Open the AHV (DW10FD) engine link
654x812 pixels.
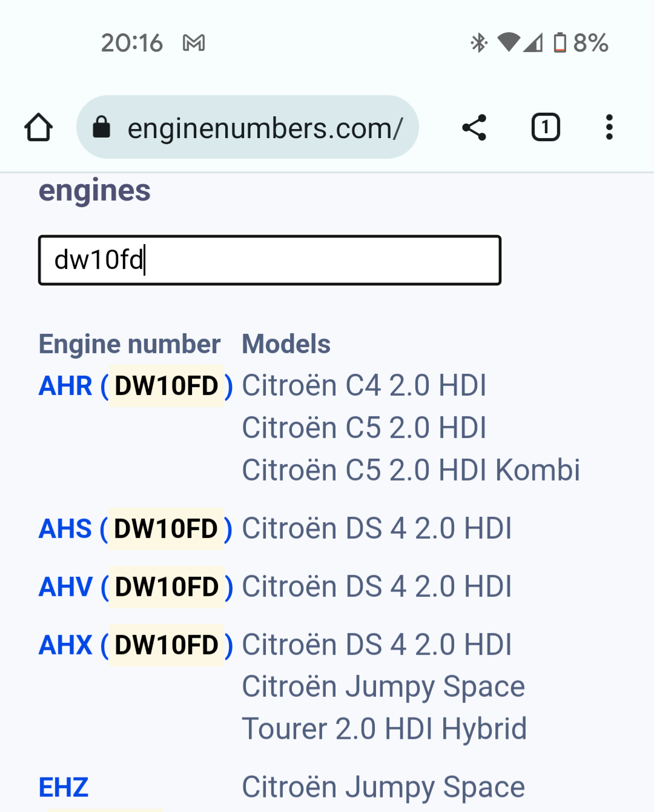pos(136,587)
